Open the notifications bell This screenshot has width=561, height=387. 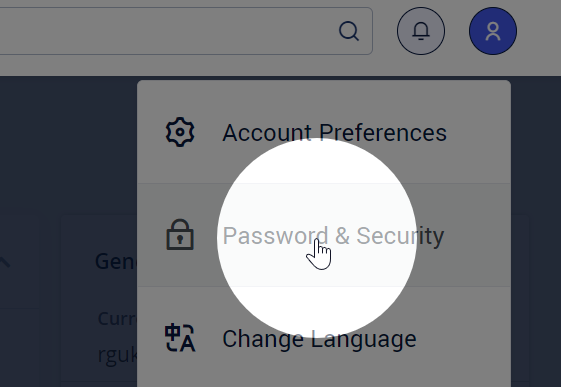coord(421,31)
